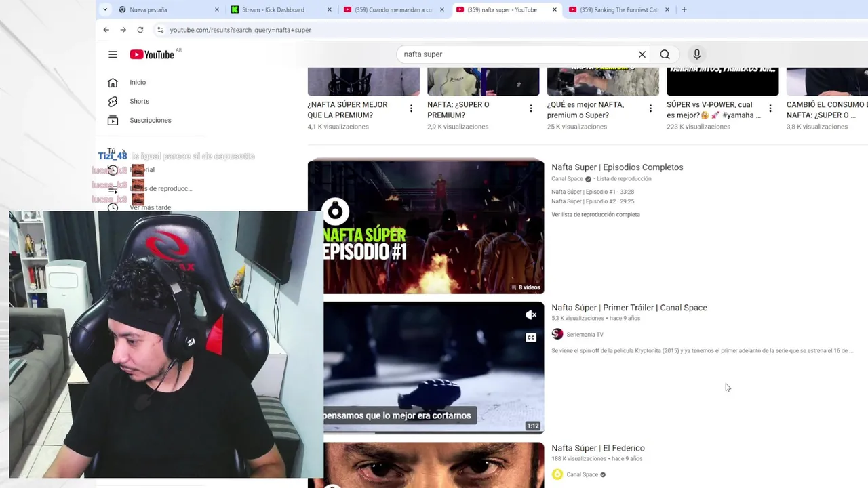Start voice search with microphone
This screenshot has height=488, width=868.
(696, 54)
